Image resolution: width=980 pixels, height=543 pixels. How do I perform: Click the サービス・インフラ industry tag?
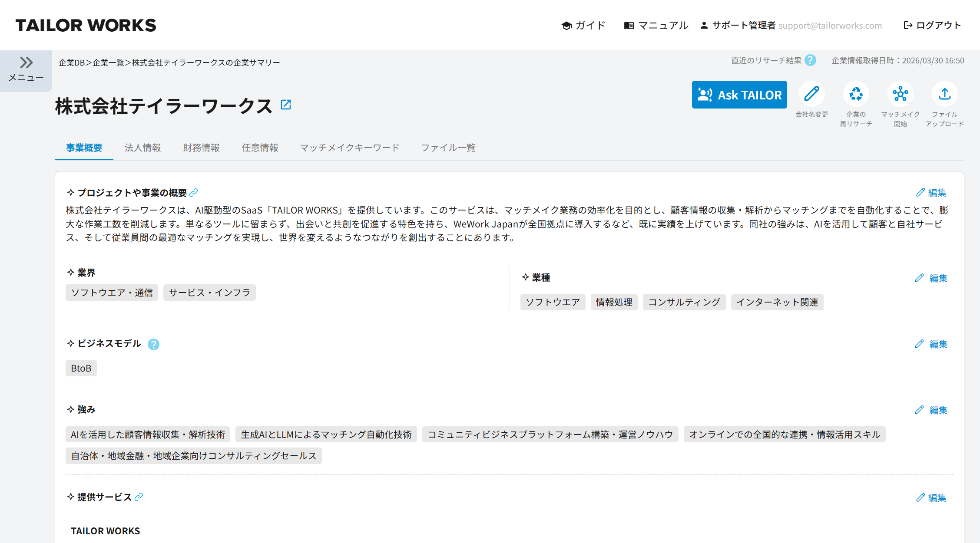[x=209, y=293]
